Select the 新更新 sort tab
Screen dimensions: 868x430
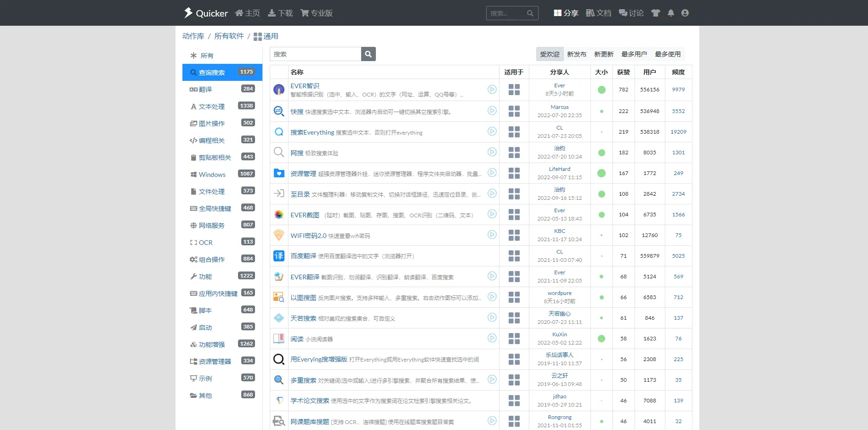coord(604,54)
